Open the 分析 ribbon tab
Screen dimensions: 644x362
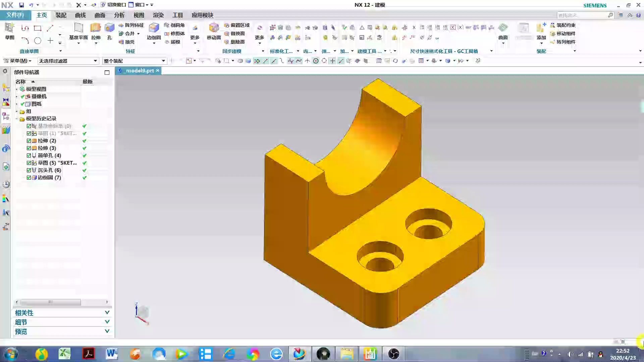pyautogui.click(x=119, y=15)
